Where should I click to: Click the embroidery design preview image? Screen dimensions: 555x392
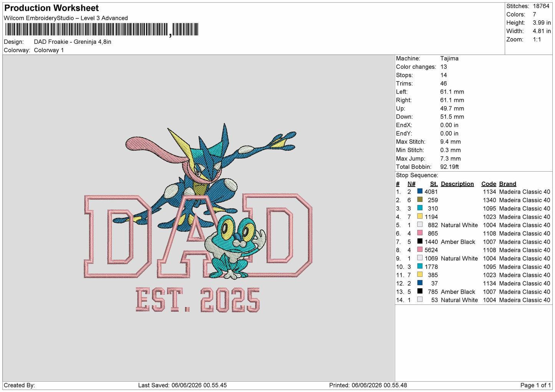point(198,217)
